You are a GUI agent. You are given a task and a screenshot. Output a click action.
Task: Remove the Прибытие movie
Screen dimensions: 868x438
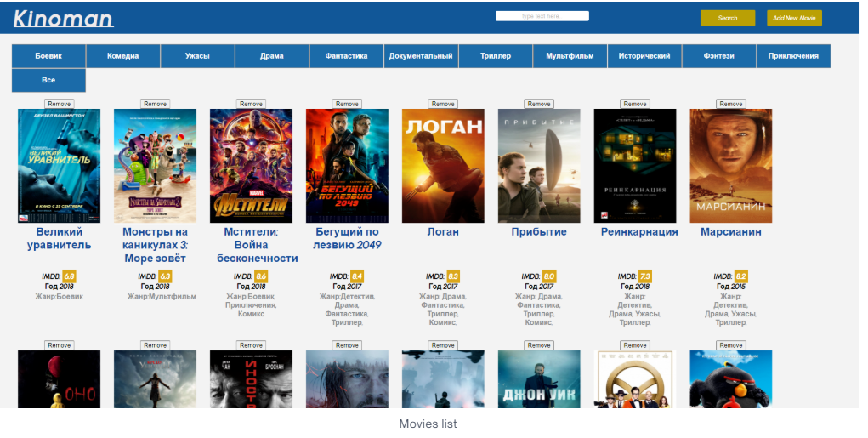539,104
